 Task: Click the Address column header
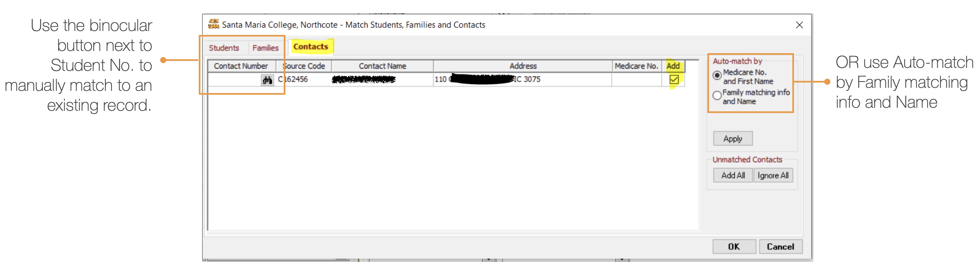coord(523,66)
